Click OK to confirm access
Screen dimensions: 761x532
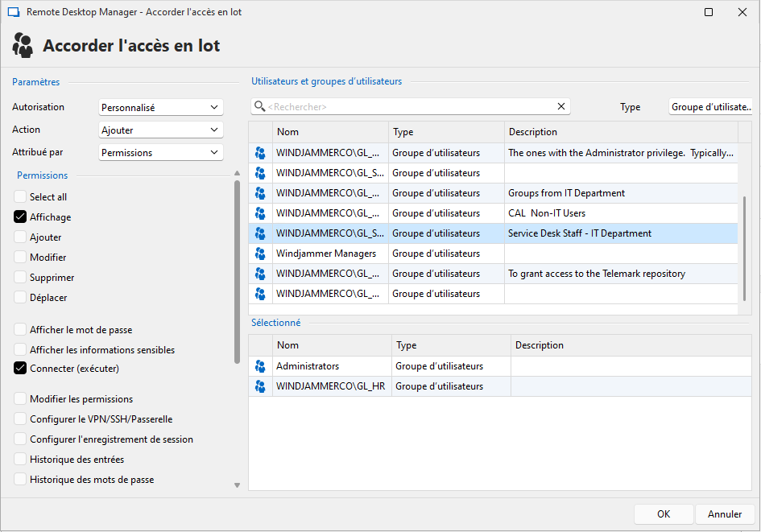point(664,514)
